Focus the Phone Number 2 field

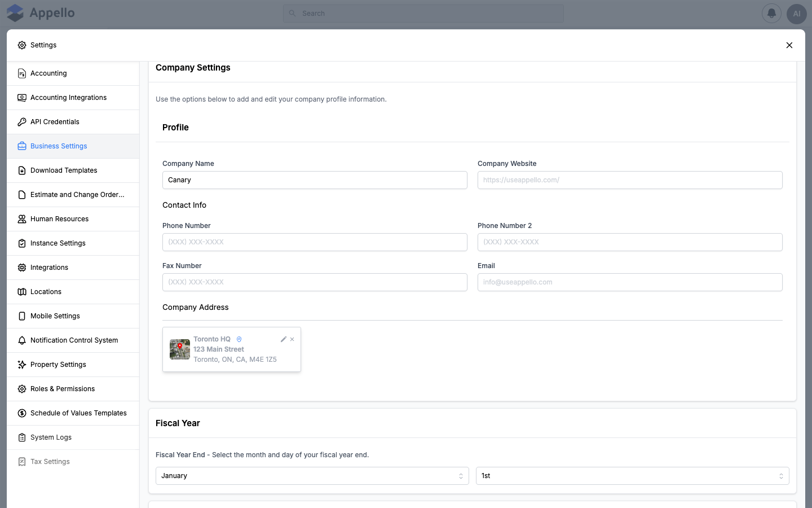coord(630,242)
